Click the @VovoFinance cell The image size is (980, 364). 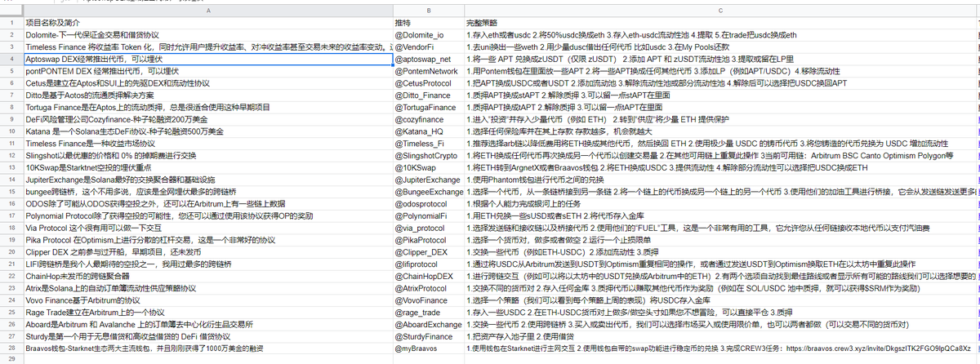point(428,299)
